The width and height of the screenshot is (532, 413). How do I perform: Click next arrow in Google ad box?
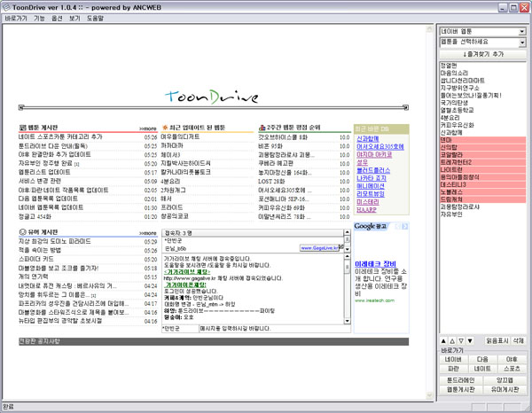click(405, 227)
